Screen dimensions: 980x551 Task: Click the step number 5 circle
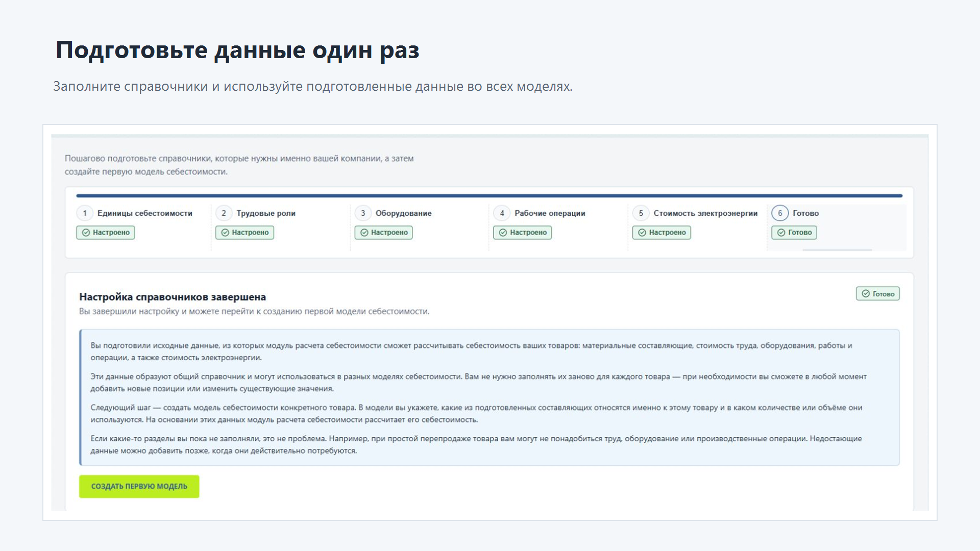[x=641, y=213]
